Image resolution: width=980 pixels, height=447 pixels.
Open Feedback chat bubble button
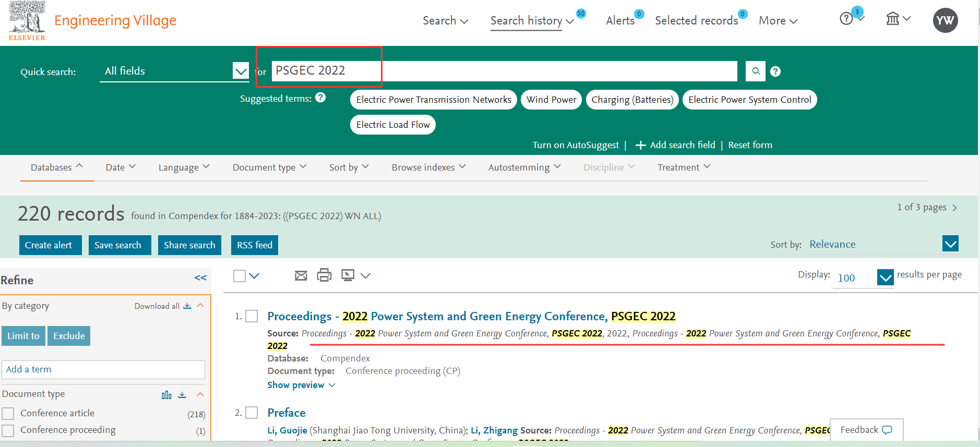pos(866,430)
